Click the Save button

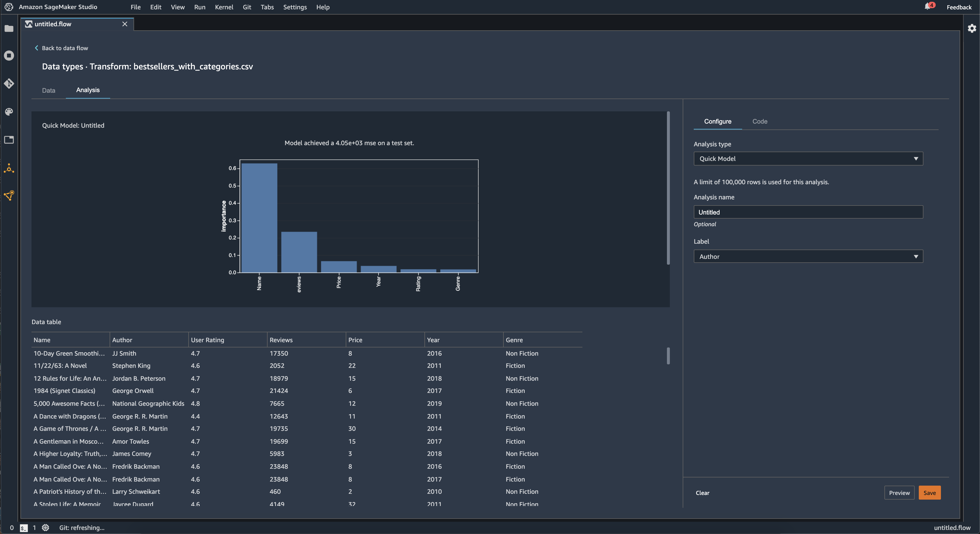[929, 493]
